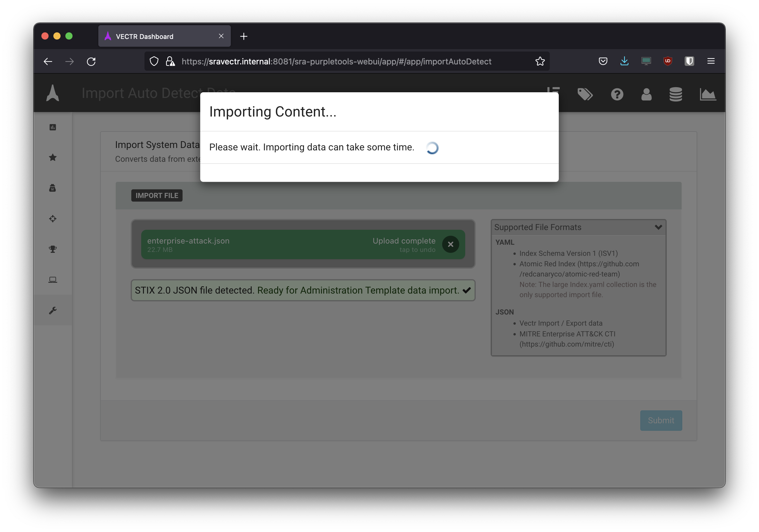Click 'Vectr Import / Export data' entry

pos(561,323)
